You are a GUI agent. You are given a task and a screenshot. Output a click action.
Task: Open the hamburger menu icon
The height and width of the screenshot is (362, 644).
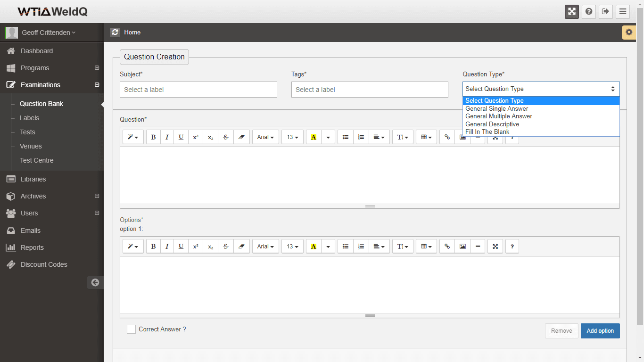pyautogui.click(x=623, y=12)
